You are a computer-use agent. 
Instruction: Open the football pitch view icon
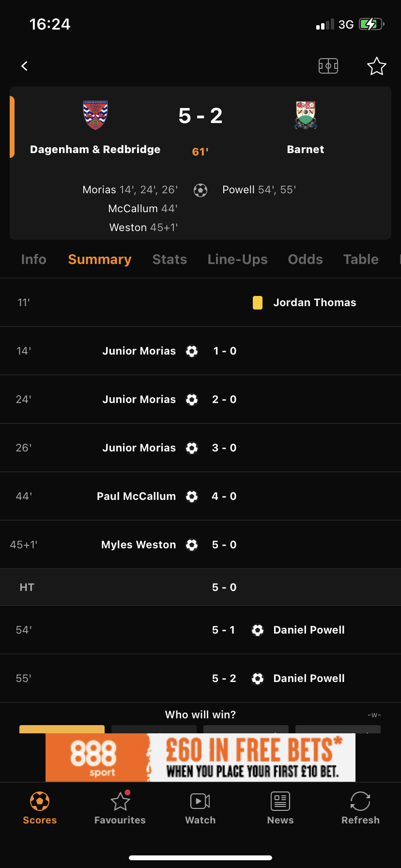pos(328,66)
